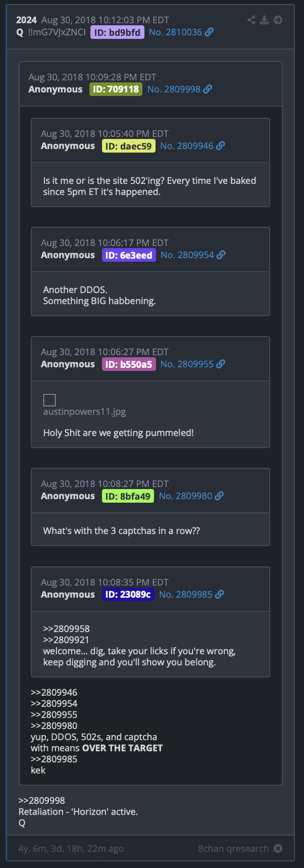Screen dimensions: 304x868
Task: Click the right arrow circle icon
Action: [x=278, y=20]
